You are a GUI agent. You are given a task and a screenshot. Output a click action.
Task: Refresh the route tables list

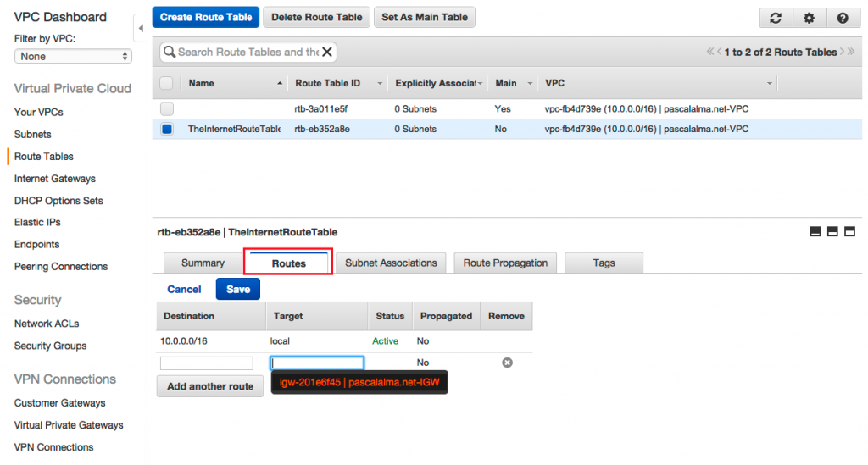(776, 18)
